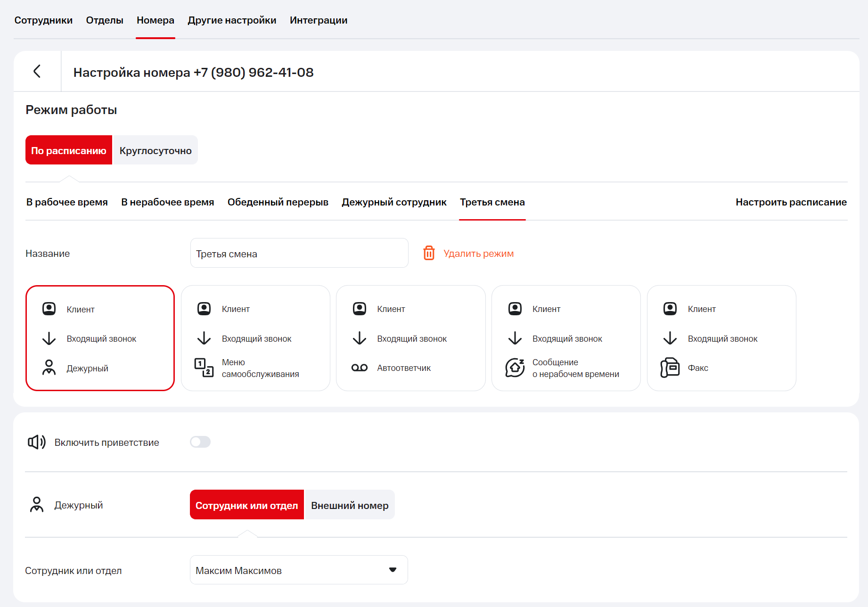Open the Интеграции tab
868x607 pixels.
[x=319, y=20]
